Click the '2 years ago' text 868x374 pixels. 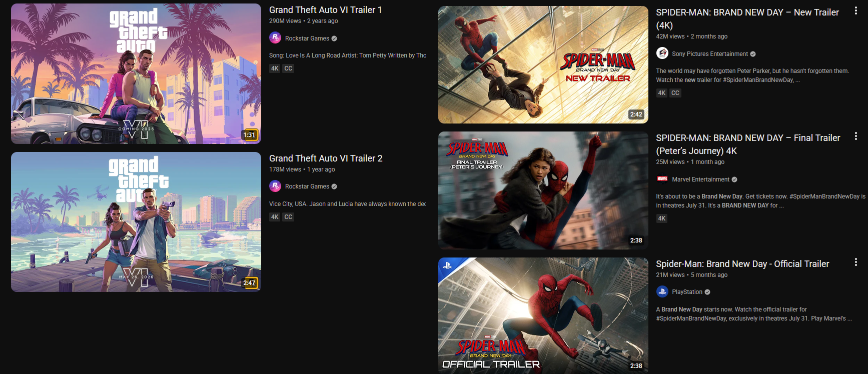click(323, 21)
